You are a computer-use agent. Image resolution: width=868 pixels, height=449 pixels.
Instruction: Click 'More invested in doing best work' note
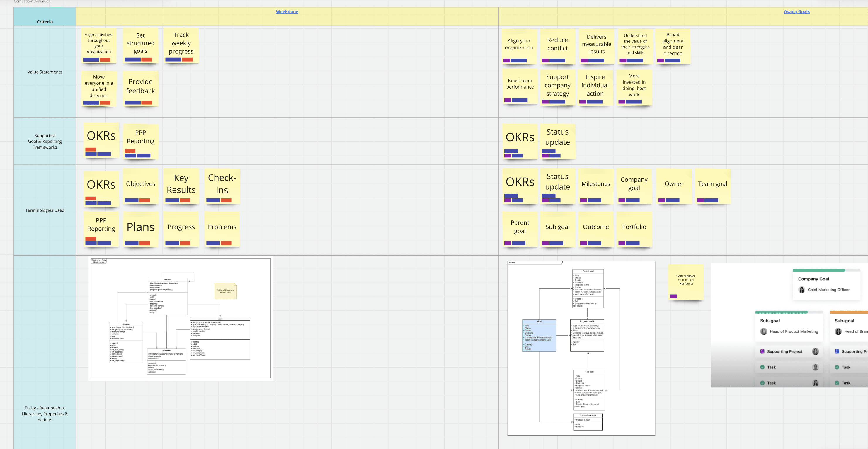click(x=634, y=88)
